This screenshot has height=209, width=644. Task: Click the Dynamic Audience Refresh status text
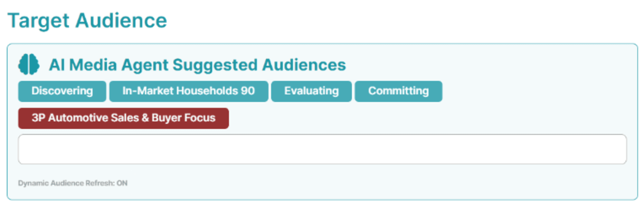click(x=73, y=183)
